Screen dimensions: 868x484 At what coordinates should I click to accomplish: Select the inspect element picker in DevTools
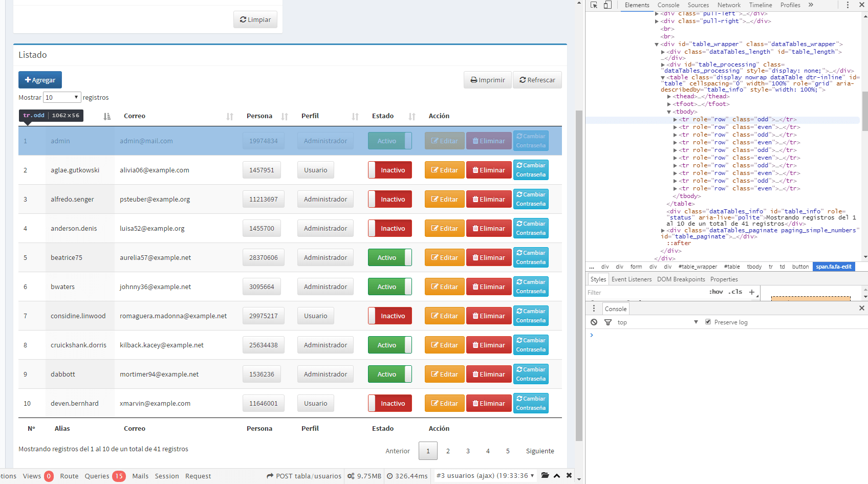(594, 5)
